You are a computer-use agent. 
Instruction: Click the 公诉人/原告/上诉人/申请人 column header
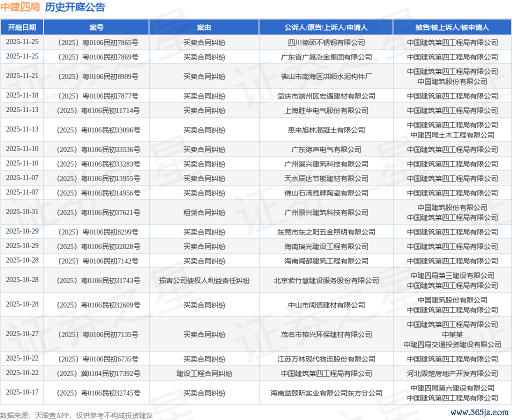326,27
